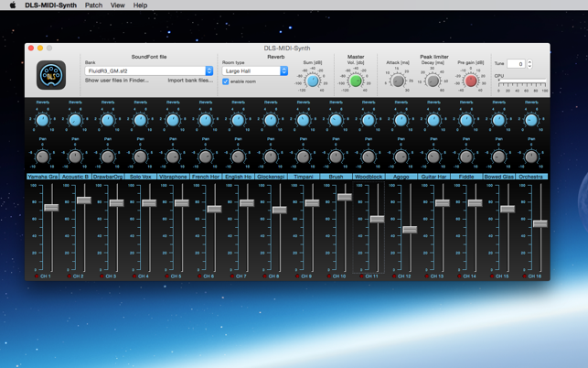Click Import bank files button

(x=189, y=81)
